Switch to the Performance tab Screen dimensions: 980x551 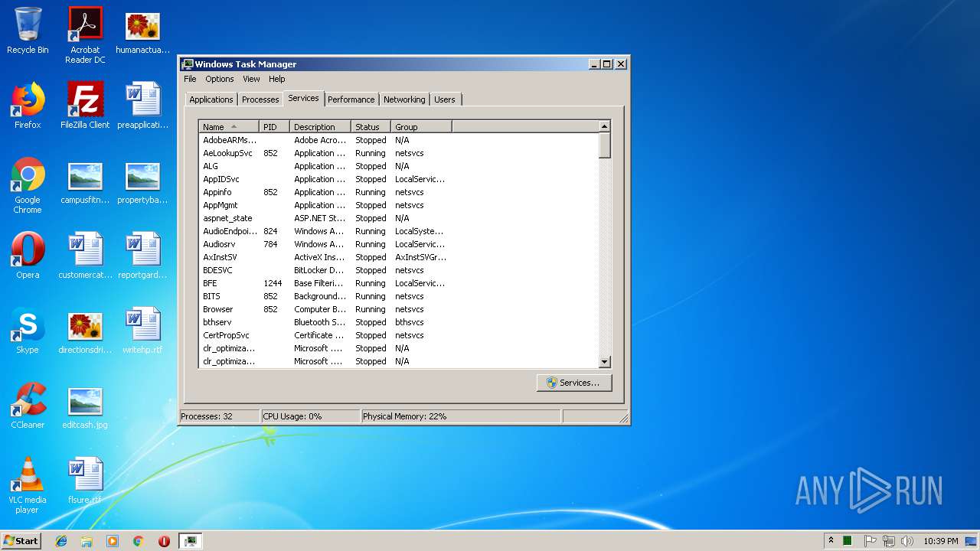(351, 99)
